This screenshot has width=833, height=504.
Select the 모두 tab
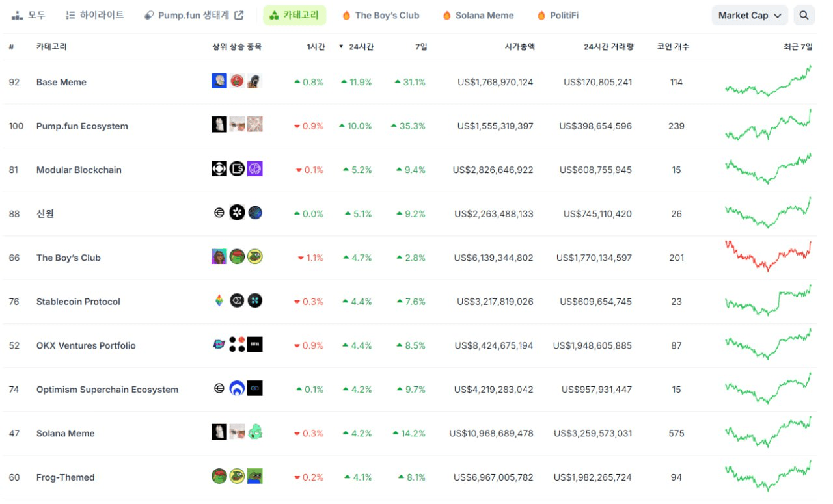pos(29,15)
